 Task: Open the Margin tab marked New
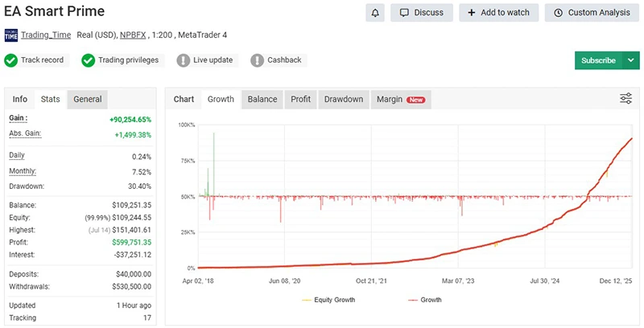(400, 99)
